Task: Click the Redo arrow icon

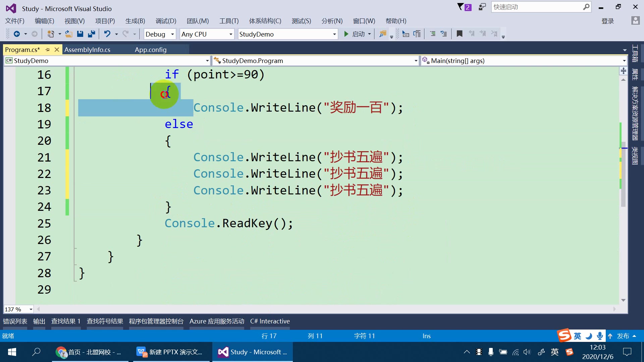Action: coord(125,34)
